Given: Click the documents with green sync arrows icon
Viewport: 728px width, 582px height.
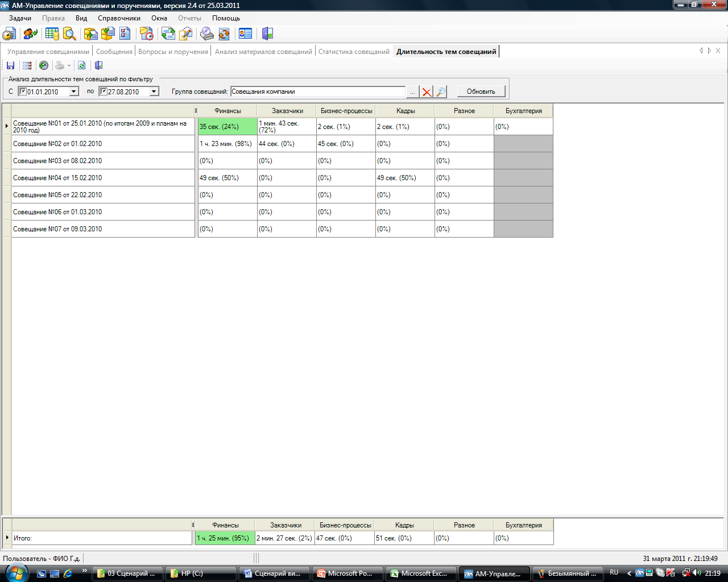Looking at the screenshot, I should click(x=168, y=34).
